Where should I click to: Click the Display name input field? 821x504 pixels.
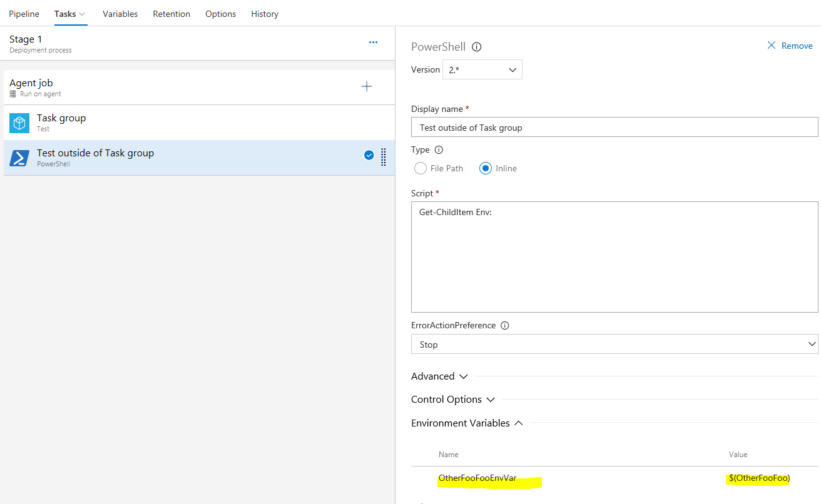click(614, 127)
